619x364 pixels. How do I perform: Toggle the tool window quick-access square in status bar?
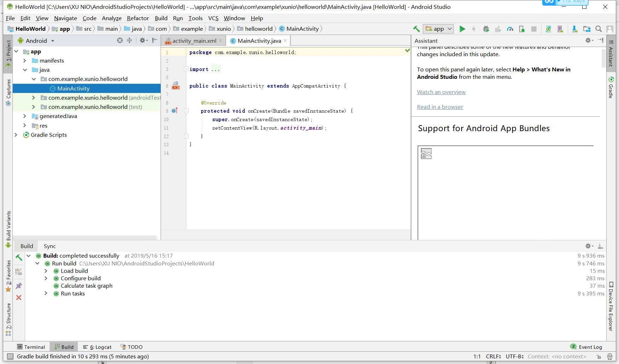point(10,356)
